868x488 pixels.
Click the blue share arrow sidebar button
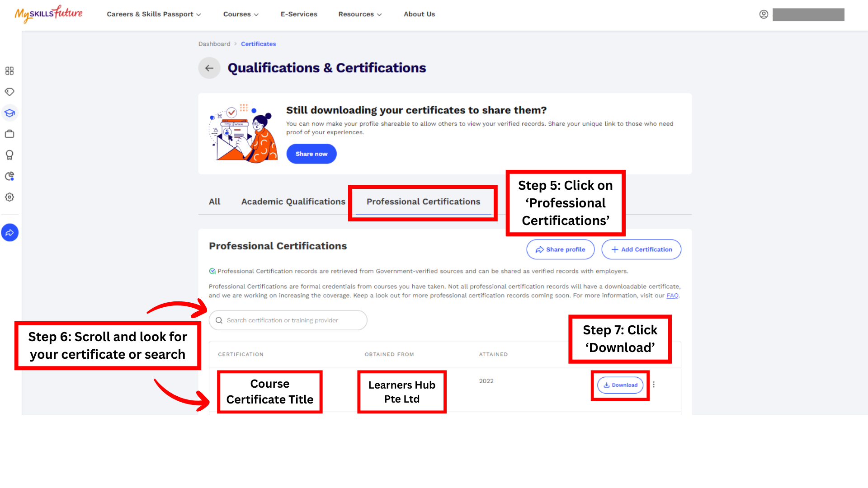coord(9,233)
